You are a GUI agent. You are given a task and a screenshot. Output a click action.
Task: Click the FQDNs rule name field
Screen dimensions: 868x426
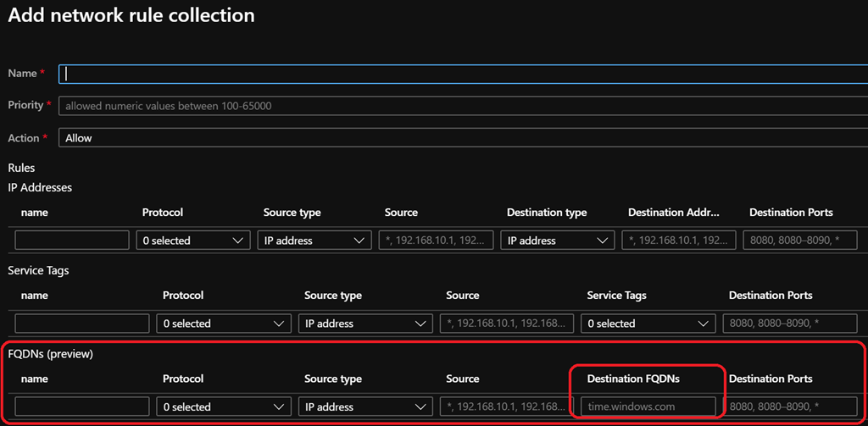[82, 407]
